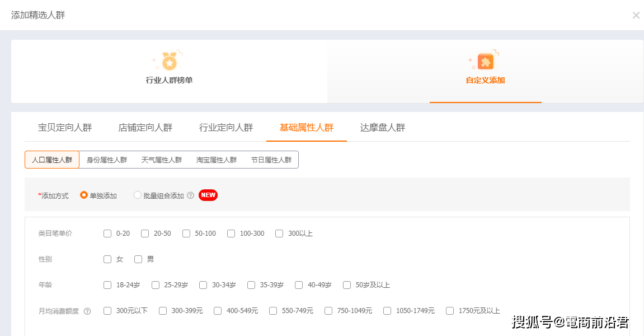Switch to 节日属性人群 sub-tab

click(271, 160)
